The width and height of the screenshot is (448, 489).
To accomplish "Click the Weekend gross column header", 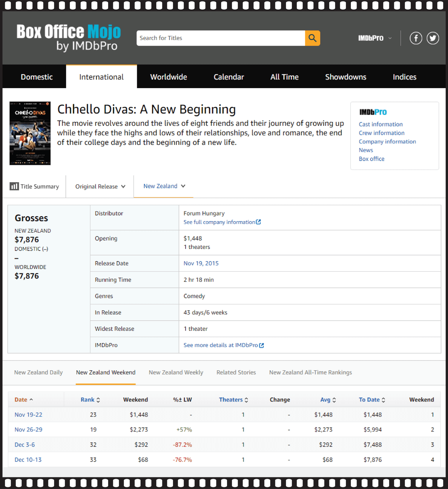I will click(x=136, y=400).
